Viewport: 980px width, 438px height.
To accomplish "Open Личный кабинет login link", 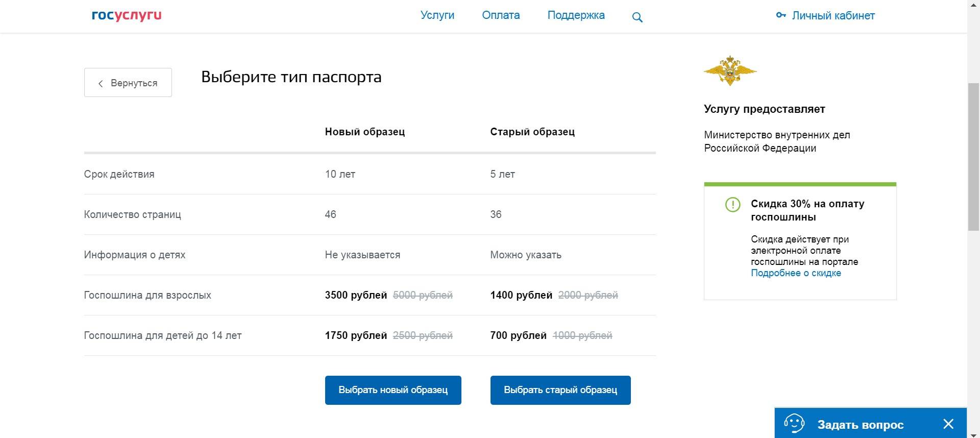I will click(833, 16).
